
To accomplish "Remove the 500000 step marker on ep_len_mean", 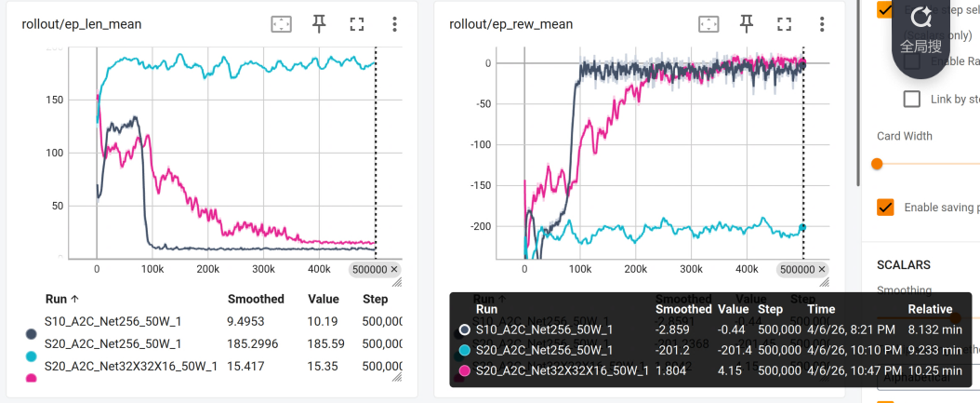I will pyautogui.click(x=394, y=269).
